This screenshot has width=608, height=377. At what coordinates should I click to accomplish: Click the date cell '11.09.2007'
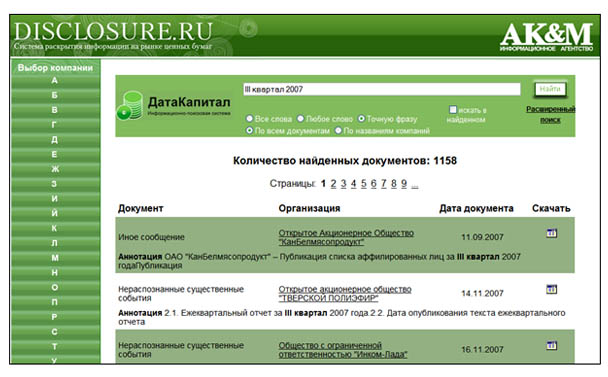[x=482, y=237]
